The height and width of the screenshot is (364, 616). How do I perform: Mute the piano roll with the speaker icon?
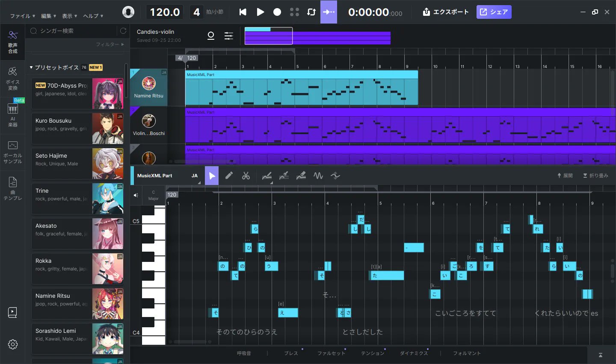click(136, 195)
